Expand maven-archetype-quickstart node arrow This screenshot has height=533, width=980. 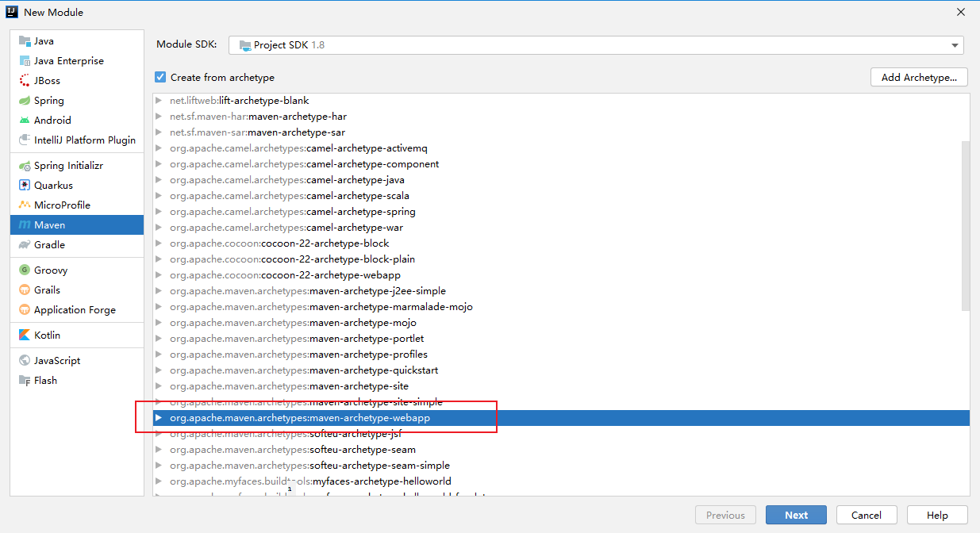[x=159, y=370]
